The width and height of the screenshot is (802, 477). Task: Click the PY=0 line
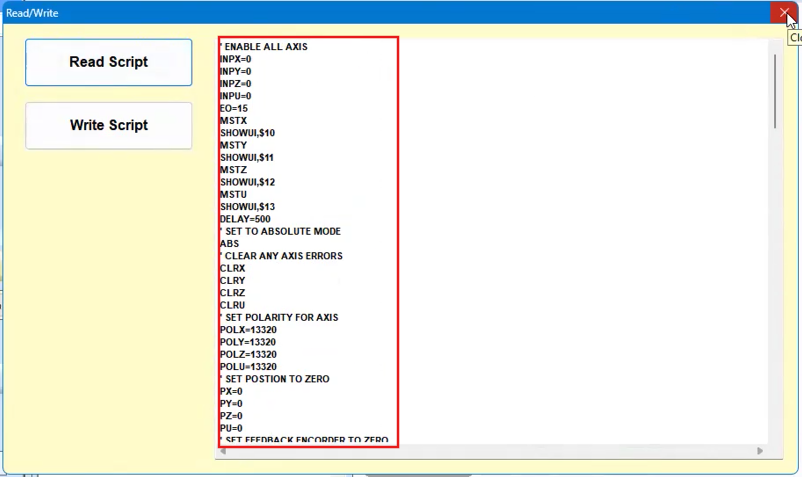click(x=231, y=403)
